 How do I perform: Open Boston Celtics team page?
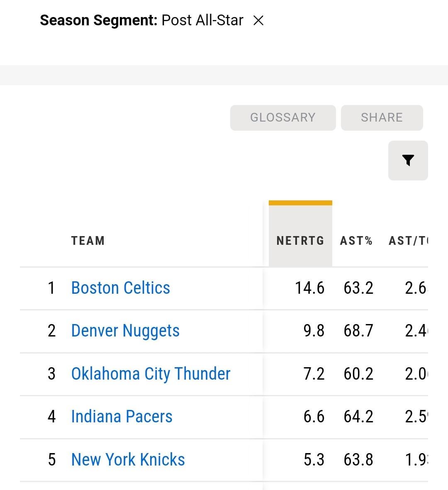pos(121,288)
